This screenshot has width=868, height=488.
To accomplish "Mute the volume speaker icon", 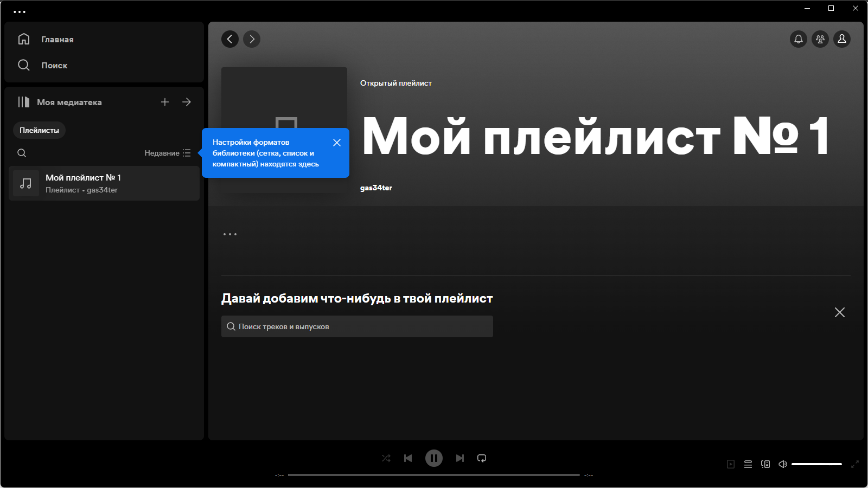I will click(783, 464).
